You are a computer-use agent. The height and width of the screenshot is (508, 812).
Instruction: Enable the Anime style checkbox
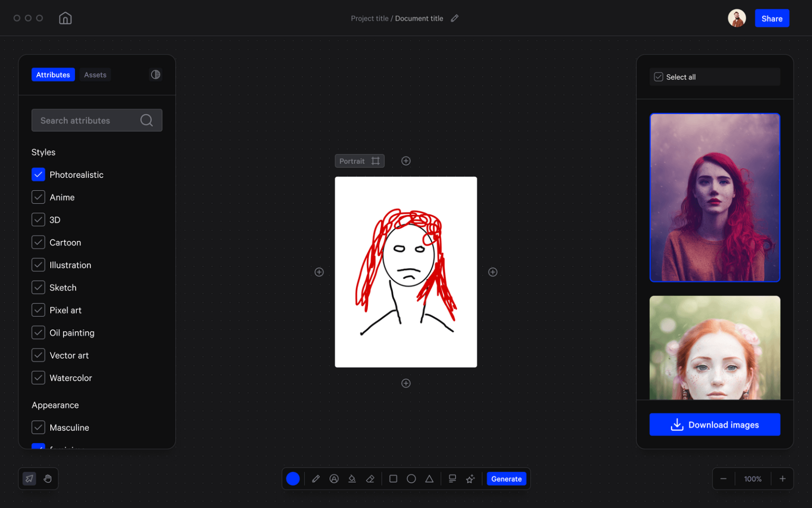click(38, 197)
